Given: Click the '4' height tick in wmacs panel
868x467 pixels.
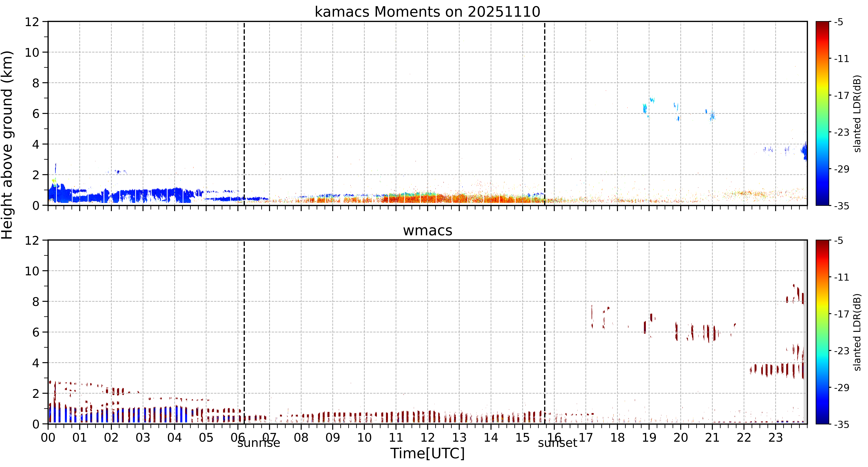Looking at the screenshot, I should click(x=36, y=363).
